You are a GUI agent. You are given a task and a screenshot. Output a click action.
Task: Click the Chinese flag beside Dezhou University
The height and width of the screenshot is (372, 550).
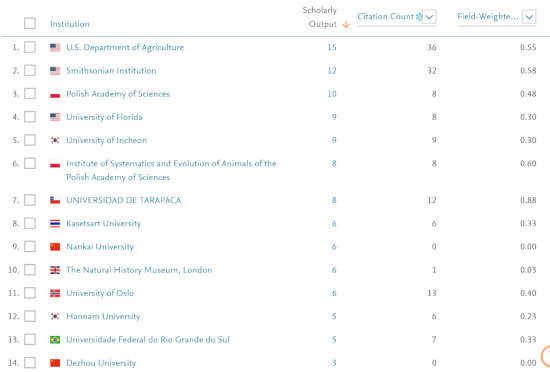pos(55,363)
